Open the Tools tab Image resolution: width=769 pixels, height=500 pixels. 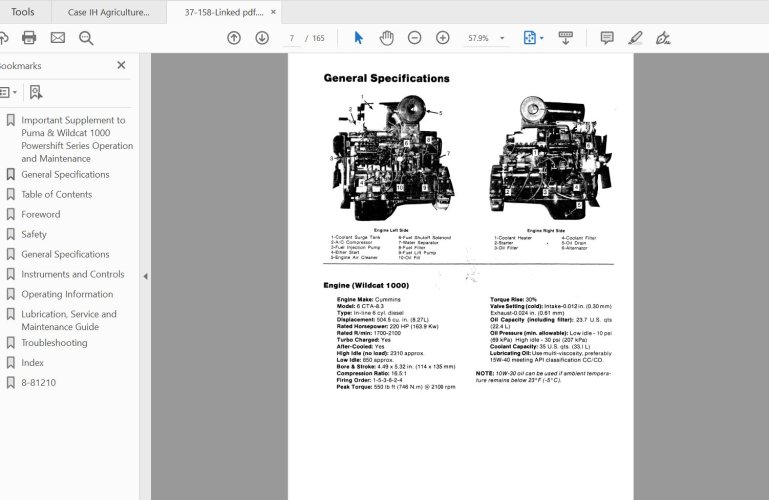point(23,12)
